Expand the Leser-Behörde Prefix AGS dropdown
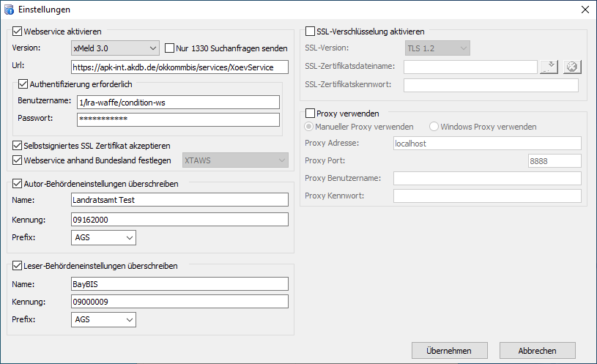The image size is (597, 364). (x=103, y=319)
